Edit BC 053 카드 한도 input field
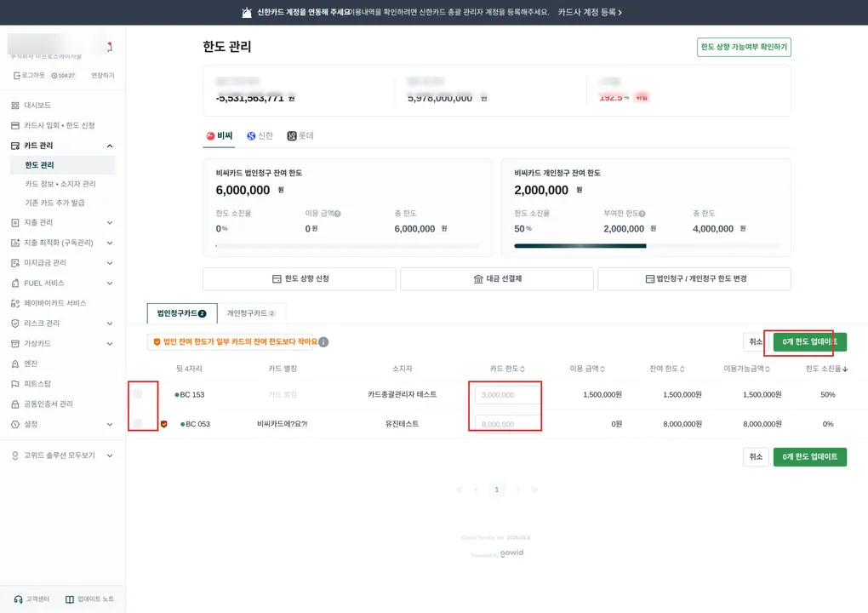 (508, 424)
